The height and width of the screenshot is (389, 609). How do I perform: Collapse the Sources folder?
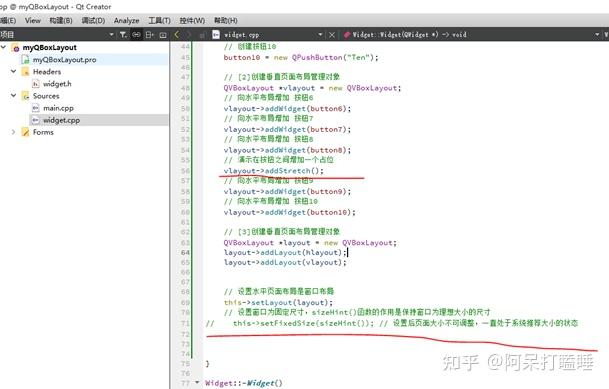14,96
